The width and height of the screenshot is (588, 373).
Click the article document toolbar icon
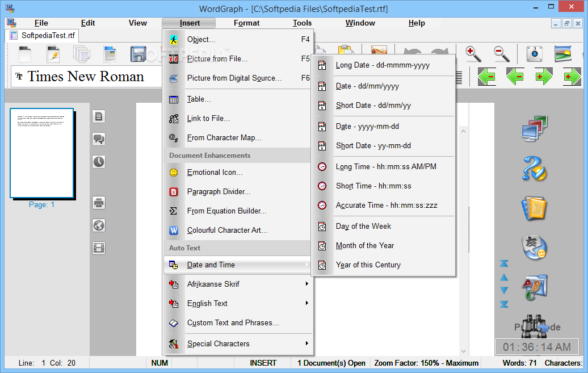(110, 54)
